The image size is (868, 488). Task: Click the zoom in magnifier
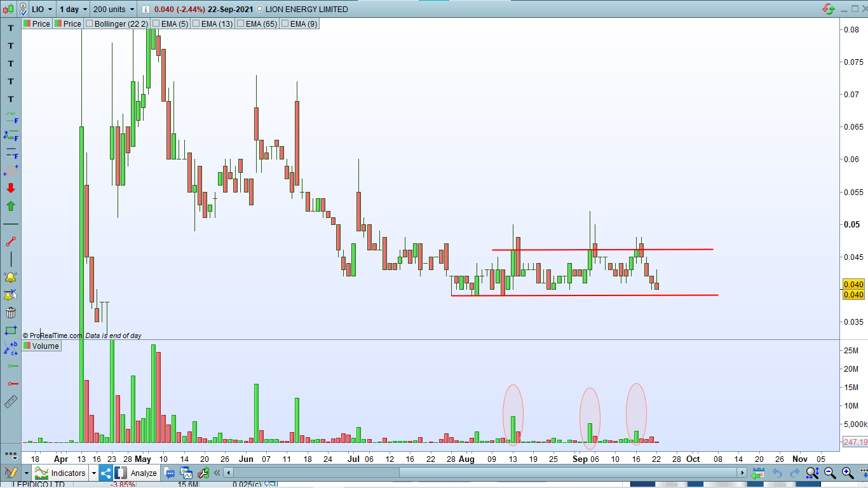(848, 473)
